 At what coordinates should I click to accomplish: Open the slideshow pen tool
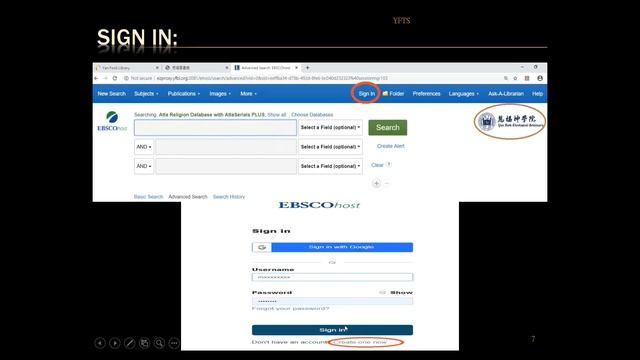pyautogui.click(x=130, y=343)
